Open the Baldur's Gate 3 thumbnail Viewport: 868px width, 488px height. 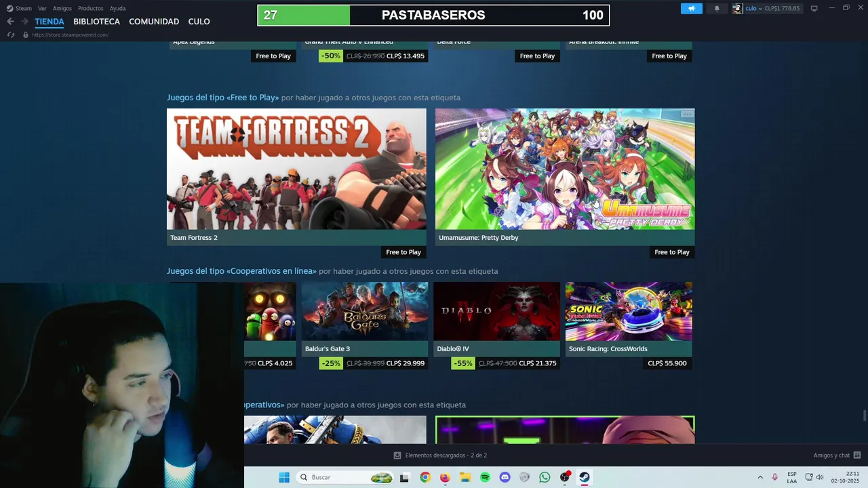coord(365,311)
